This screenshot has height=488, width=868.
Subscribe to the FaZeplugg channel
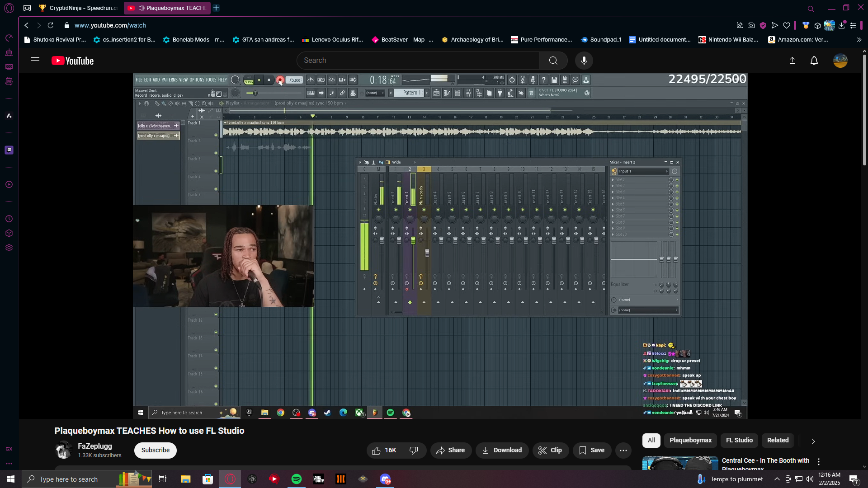click(155, 450)
